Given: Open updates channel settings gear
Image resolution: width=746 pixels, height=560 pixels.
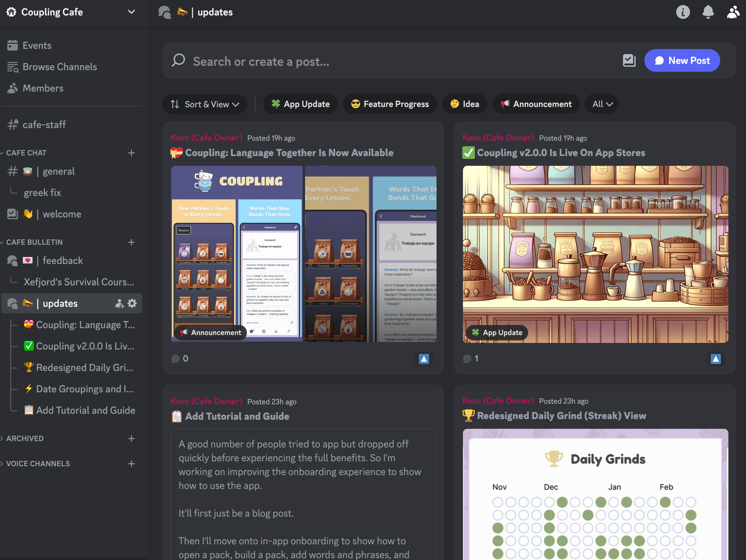Looking at the screenshot, I should click(132, 303).
